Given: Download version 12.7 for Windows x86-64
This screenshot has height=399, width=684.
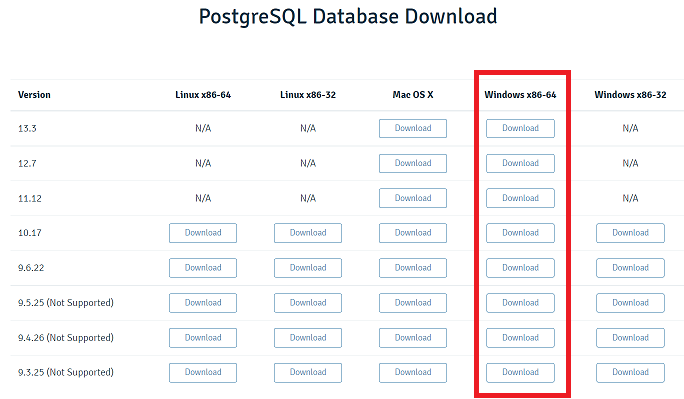Looking at the screenshot, I should pos(520,163).
